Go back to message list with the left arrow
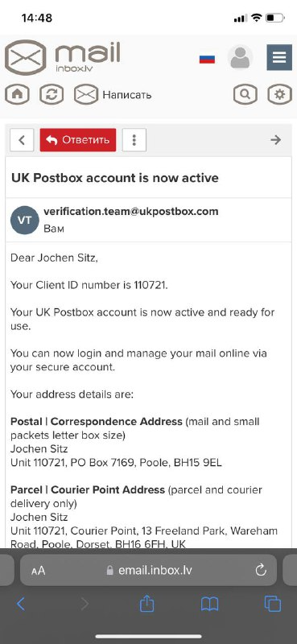 point(22,140)
